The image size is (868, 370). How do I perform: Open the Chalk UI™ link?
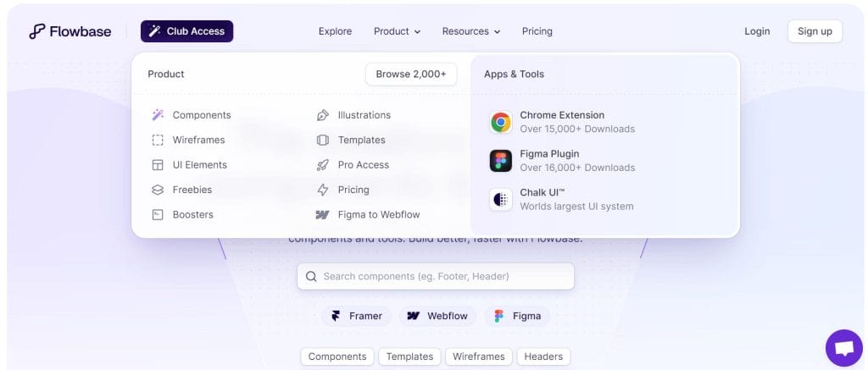542,192
